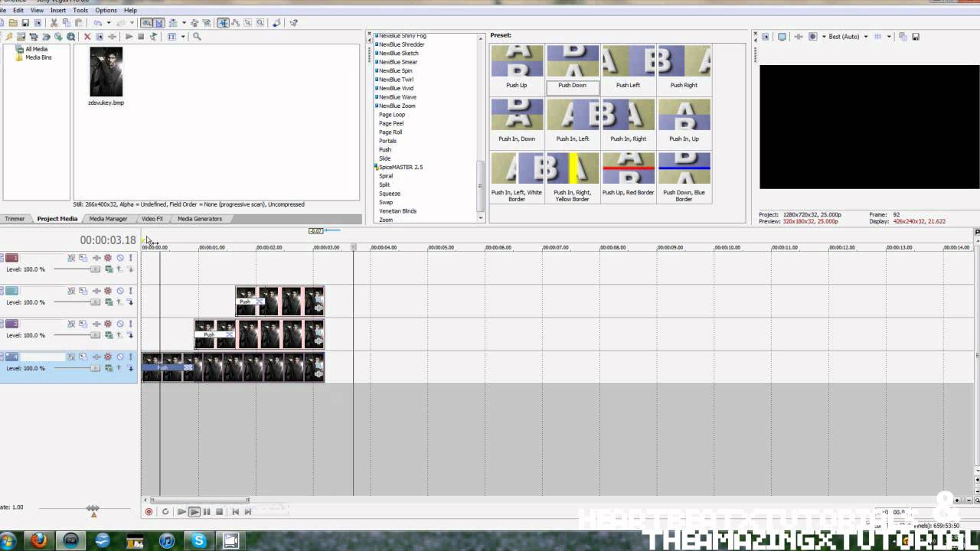Click the Stop button in transport bar
The image size is (980, 551).
pos(219,511)
